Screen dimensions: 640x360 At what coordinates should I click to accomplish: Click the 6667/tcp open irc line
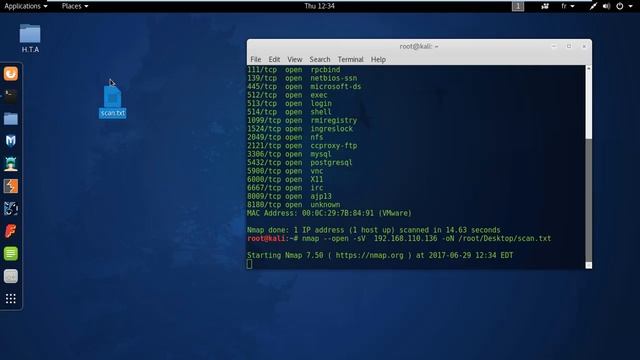coord(285,188)
